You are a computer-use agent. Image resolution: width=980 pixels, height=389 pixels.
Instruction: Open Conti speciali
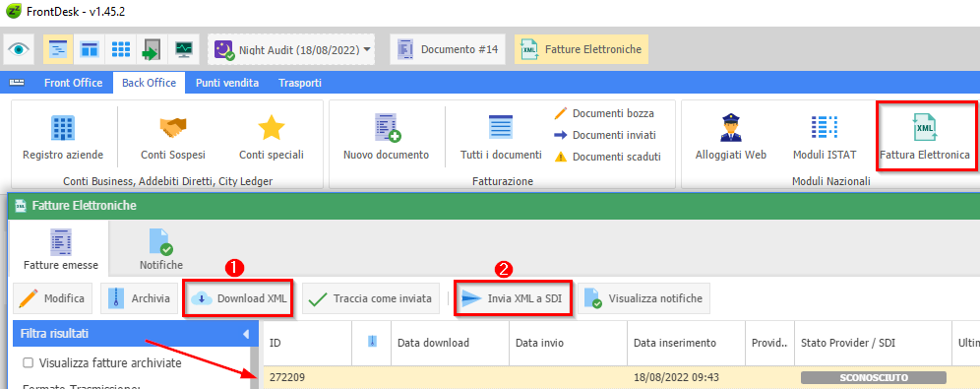tap(272, 137)
